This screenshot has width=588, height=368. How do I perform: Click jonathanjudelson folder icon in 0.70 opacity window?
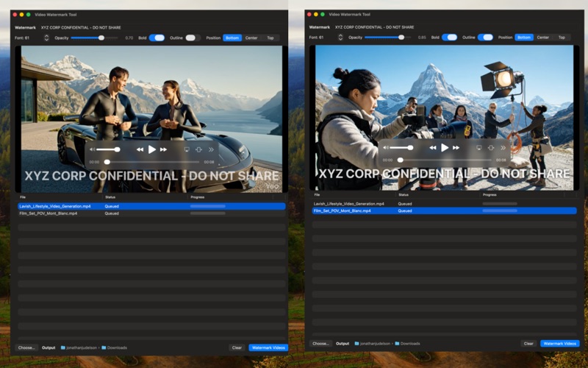coord(63,347)
